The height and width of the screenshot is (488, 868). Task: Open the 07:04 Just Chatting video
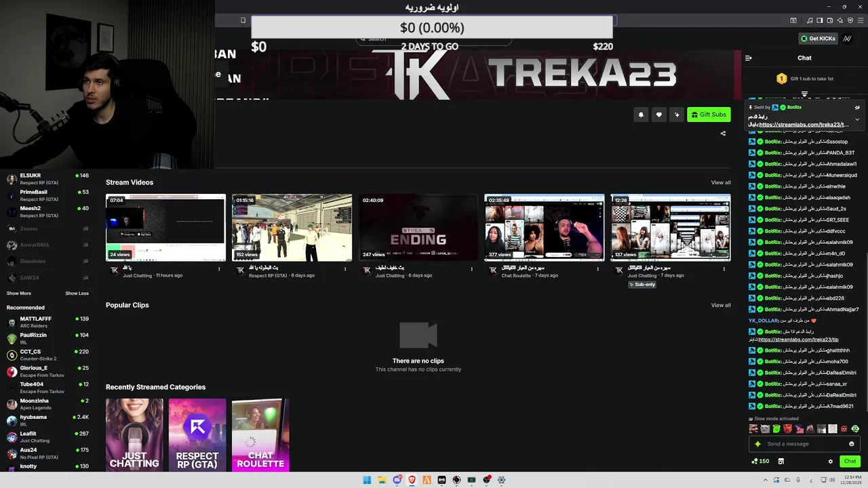(165, 228)
